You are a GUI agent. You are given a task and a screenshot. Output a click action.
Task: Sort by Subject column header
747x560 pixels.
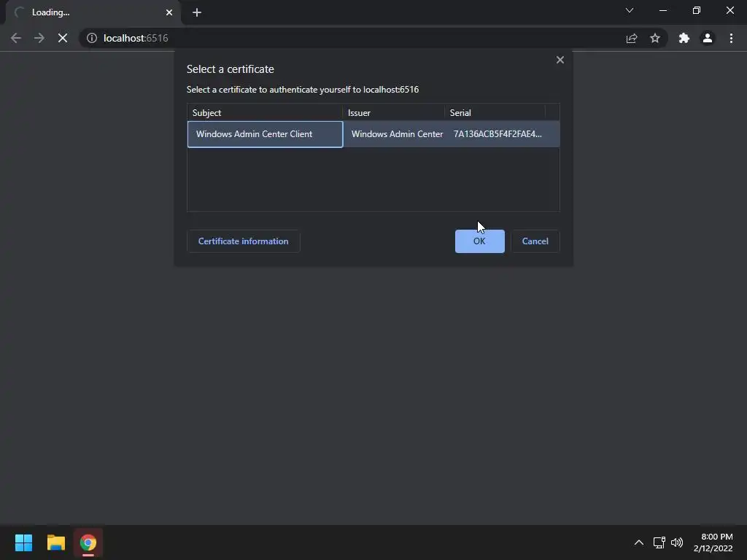coord(265,113)
